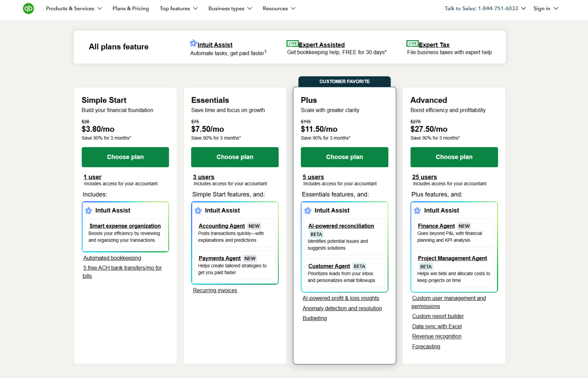Click the Intuit Assist icon in the Plus card
This screenshot has width=588, height=378.
(x=308, y=210)
